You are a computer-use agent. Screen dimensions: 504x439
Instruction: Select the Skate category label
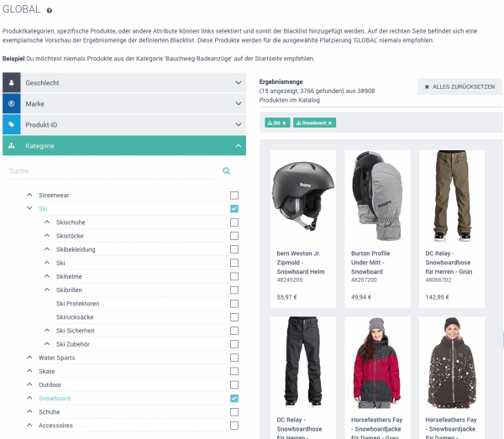(x=46, y=371)
